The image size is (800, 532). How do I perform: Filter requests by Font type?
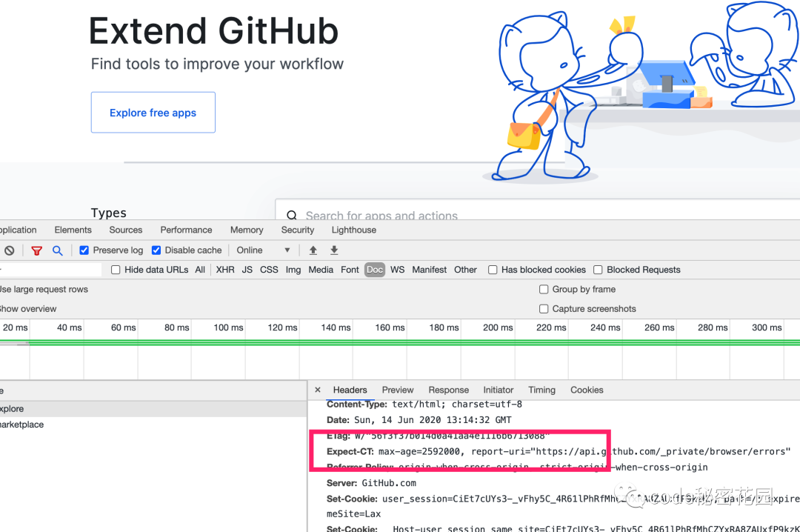(x=350, y=270)
